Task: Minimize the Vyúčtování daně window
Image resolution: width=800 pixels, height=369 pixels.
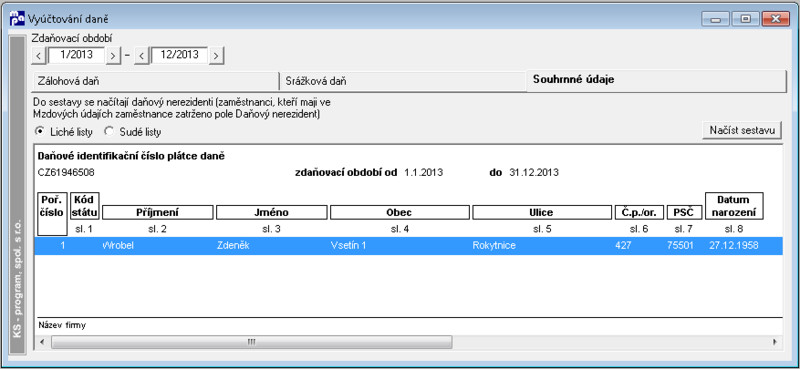Action: [716, 19]
